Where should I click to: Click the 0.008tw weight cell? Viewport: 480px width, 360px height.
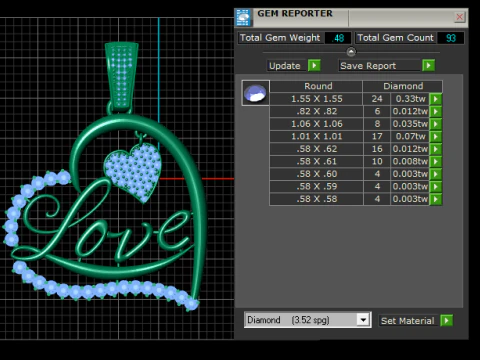point(410,161)
